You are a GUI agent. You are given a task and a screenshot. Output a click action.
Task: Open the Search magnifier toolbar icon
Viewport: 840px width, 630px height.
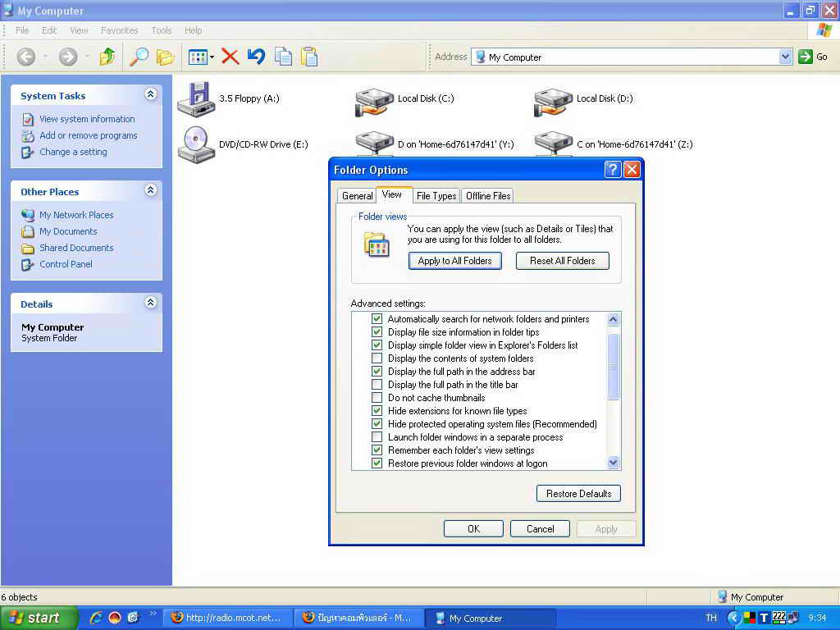pyautogui.click(x=139, y=57)
